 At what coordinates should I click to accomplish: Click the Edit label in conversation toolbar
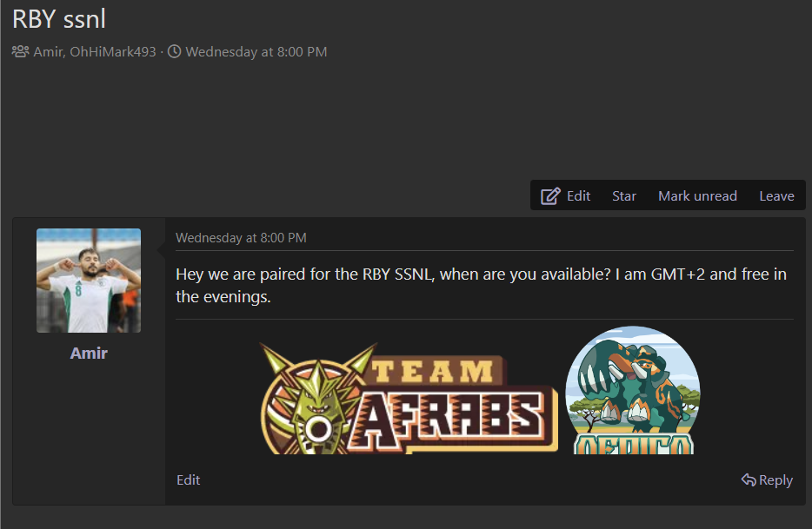tap(578, 196)
